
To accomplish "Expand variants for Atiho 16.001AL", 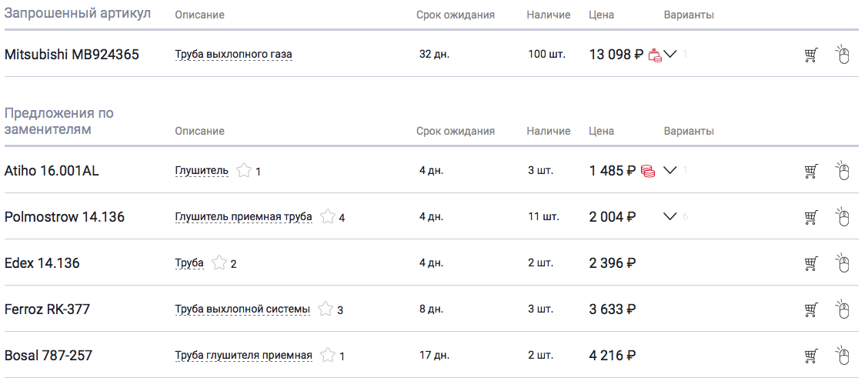I will pyautogui.click(x=670, y=171).
